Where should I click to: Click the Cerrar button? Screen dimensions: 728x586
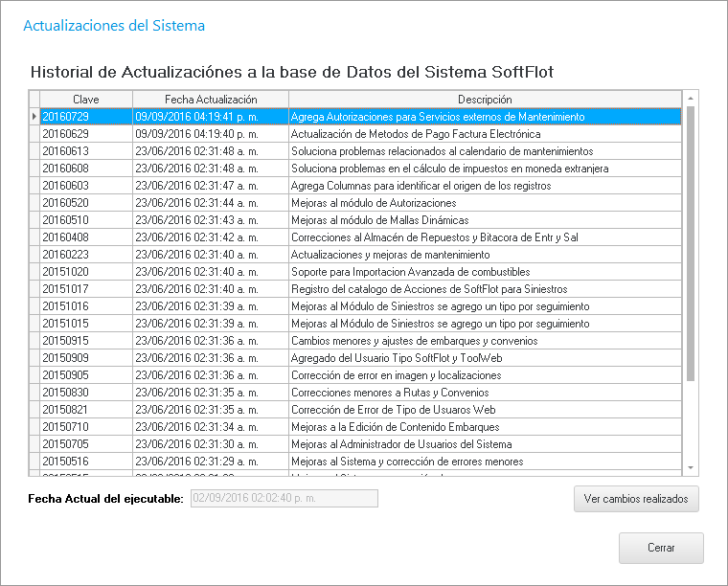(x=661, y=548)
